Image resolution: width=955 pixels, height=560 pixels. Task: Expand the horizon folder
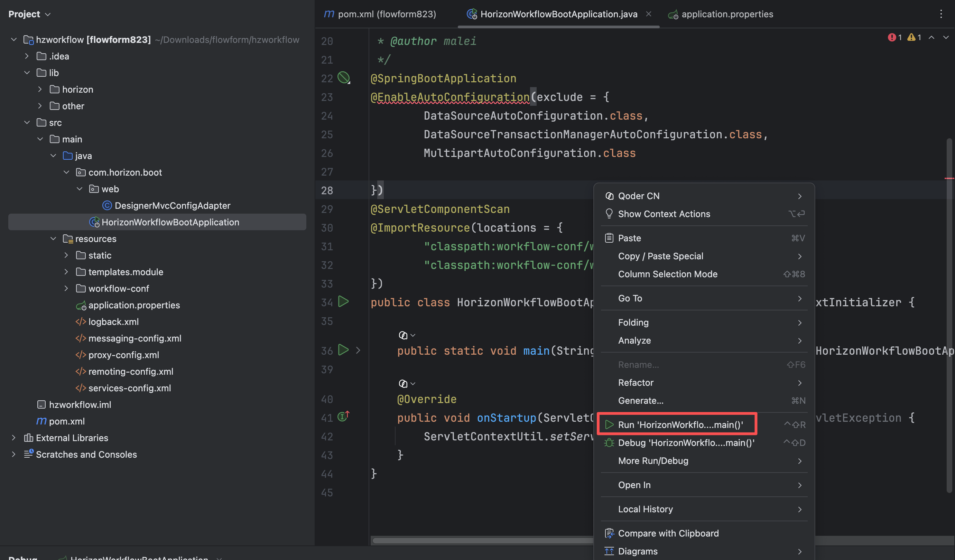tap(40, 89)
